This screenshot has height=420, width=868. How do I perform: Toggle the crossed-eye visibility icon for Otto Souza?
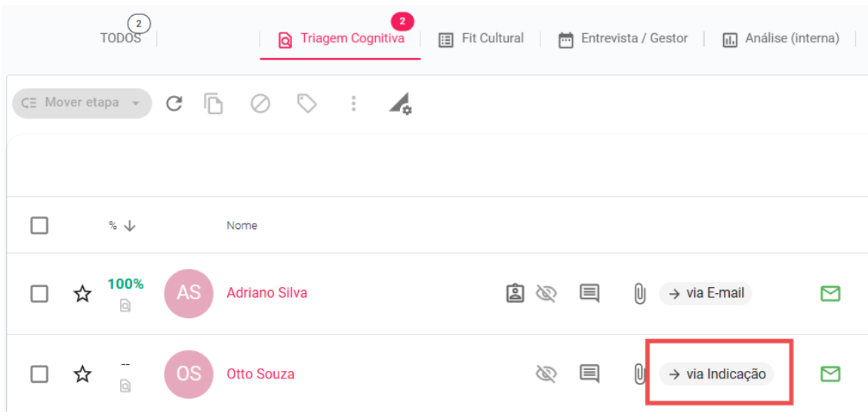[x=546, y=374]
